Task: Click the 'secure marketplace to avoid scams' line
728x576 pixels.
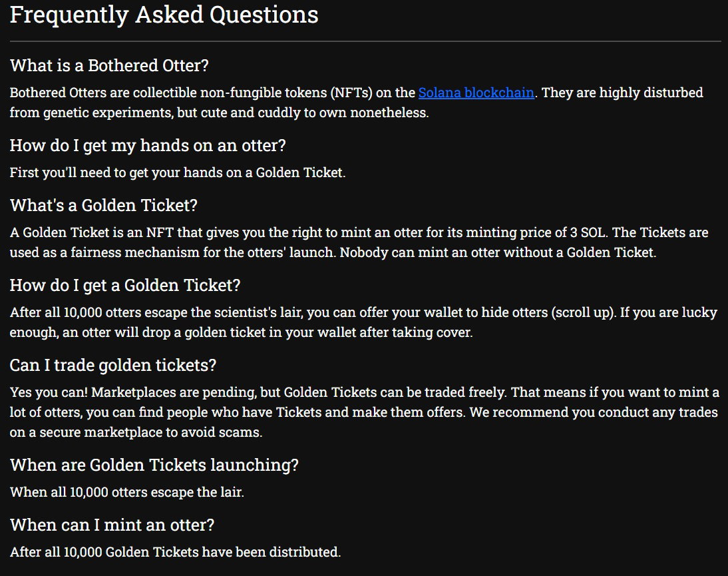Action: pyautogui.click(x=136, y=432)
